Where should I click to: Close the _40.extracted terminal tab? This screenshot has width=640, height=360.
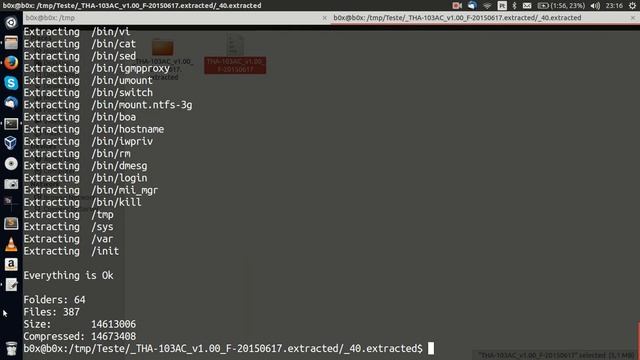pos(633,18)
